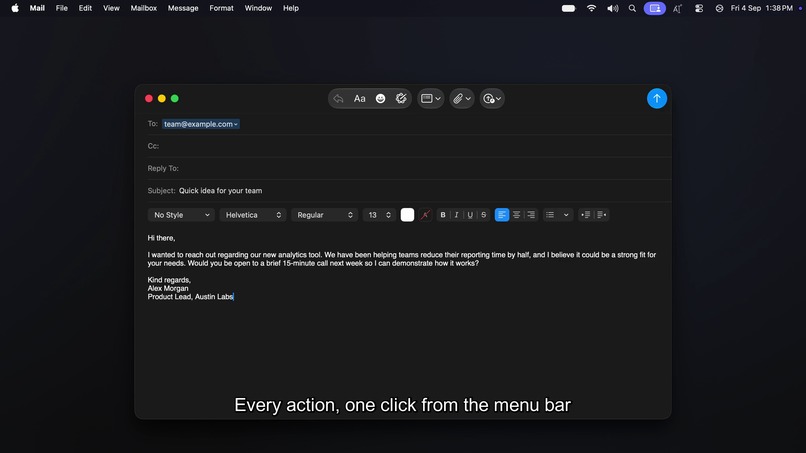
Task: Click the Product Lead, Austin Labs line
Action: coord(191,297)
